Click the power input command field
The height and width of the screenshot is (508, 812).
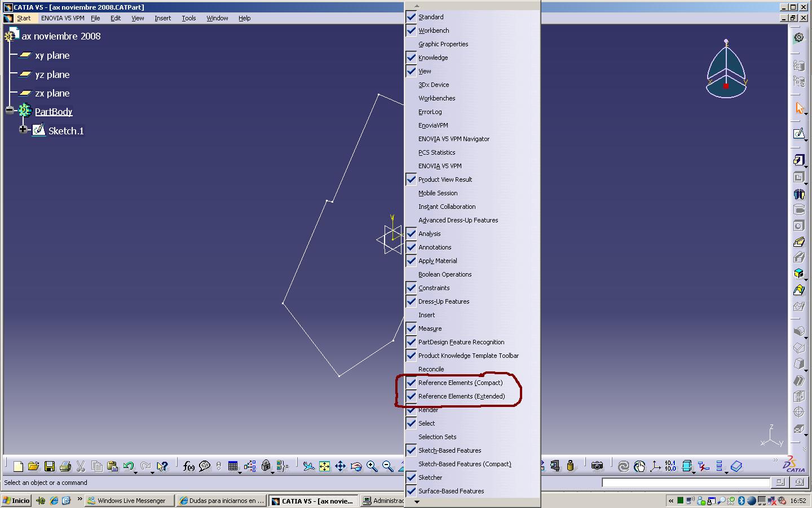tap(686, 483)
